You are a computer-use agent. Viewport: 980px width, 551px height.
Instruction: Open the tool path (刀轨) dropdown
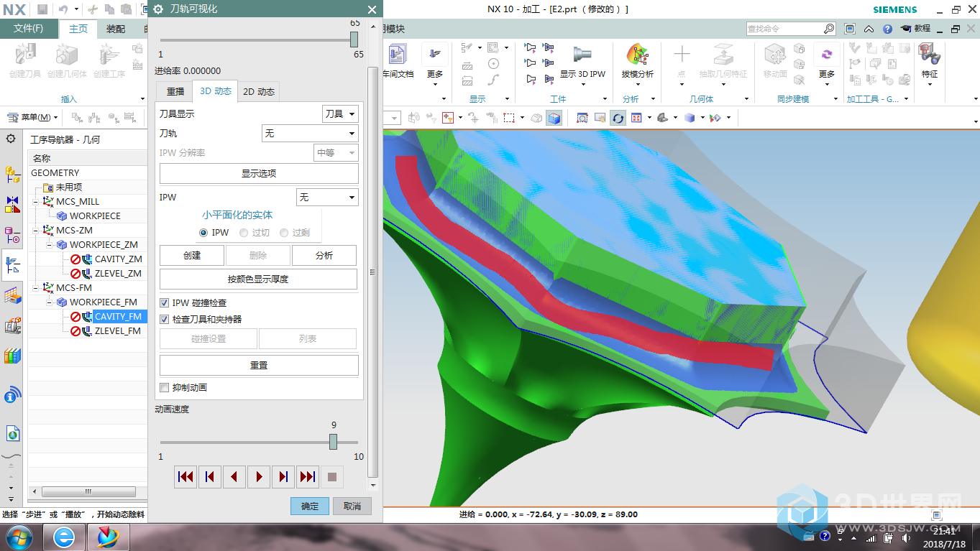tap(309, 134)
